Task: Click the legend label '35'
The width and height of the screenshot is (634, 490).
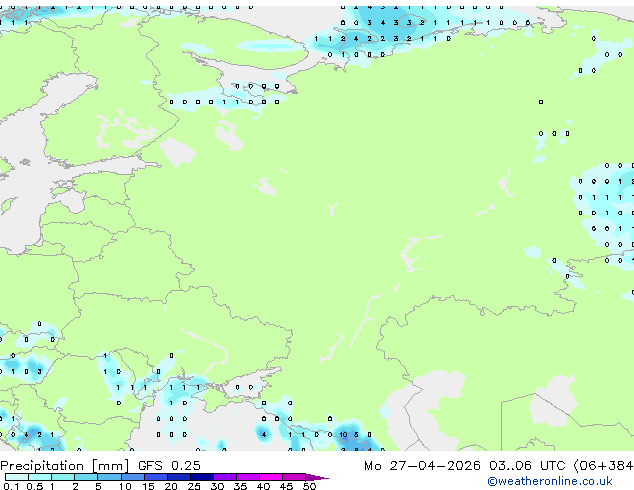Action: click(x=240, y=486)
